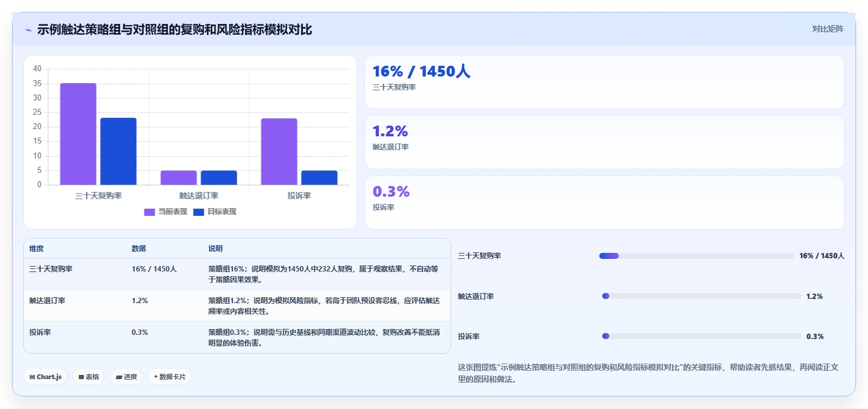Click the 对比矩阵 label in the header

point(827,29)
